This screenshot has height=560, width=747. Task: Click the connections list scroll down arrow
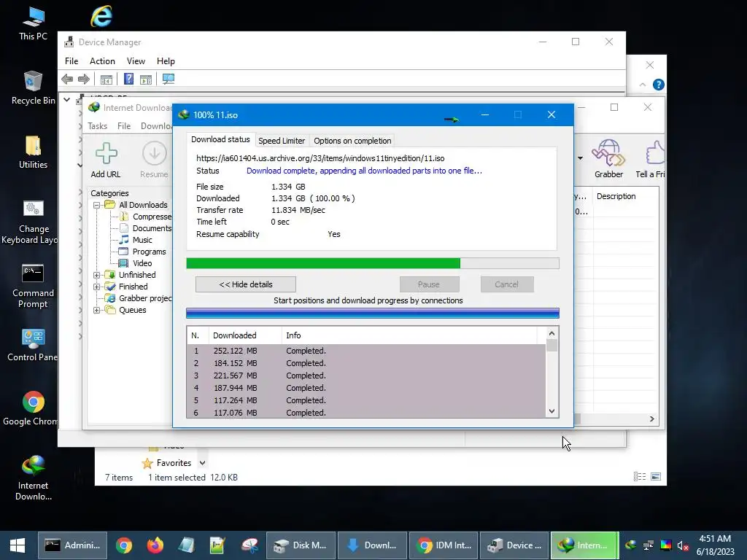551,411
